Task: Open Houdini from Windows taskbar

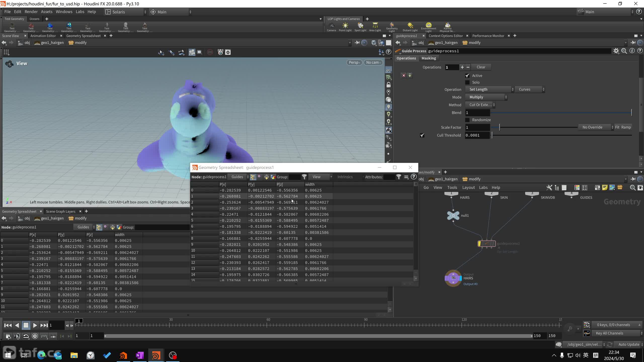Action: pyautogui.click(x=156, y=355)
